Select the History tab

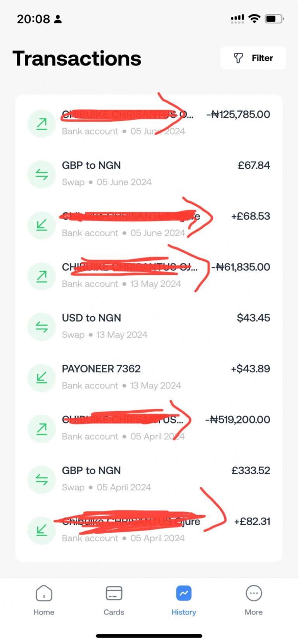tap(184, 599)
